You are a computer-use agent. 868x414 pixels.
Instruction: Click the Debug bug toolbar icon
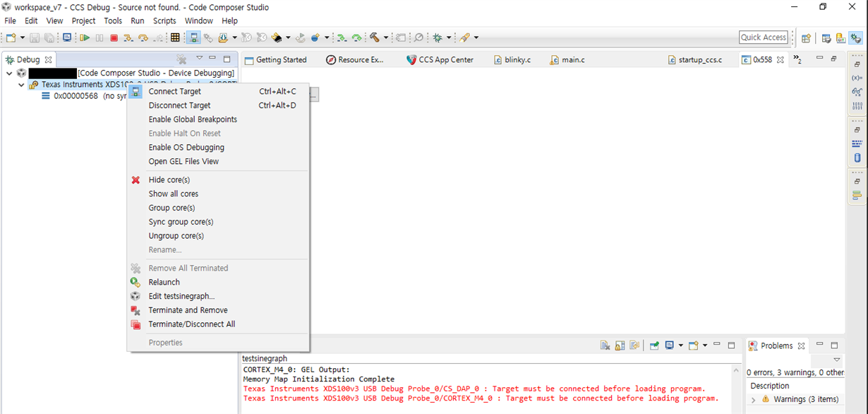point(438,37)
